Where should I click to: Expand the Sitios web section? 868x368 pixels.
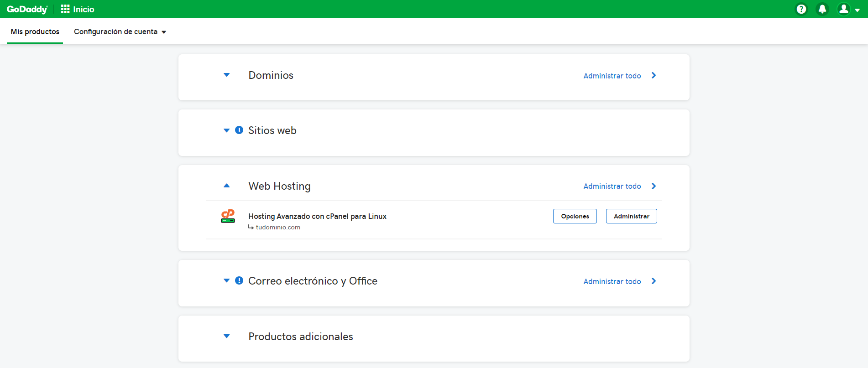(226, 130)
